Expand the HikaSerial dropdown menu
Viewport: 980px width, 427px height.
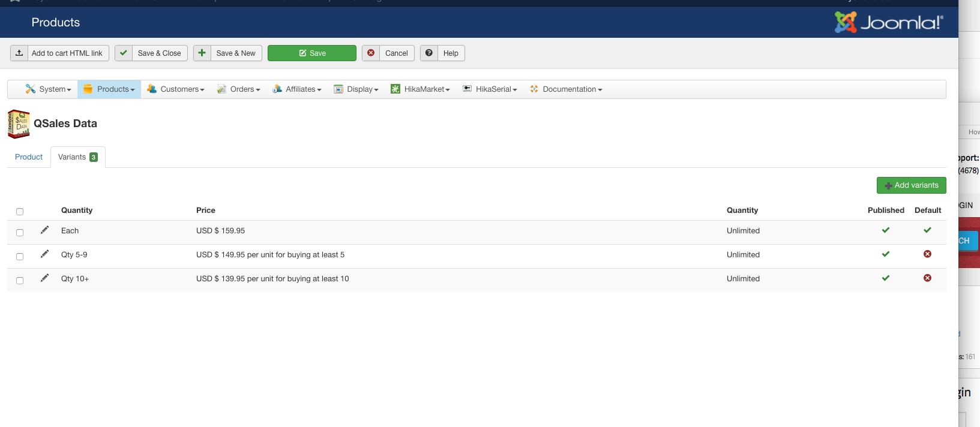[490, 89]
